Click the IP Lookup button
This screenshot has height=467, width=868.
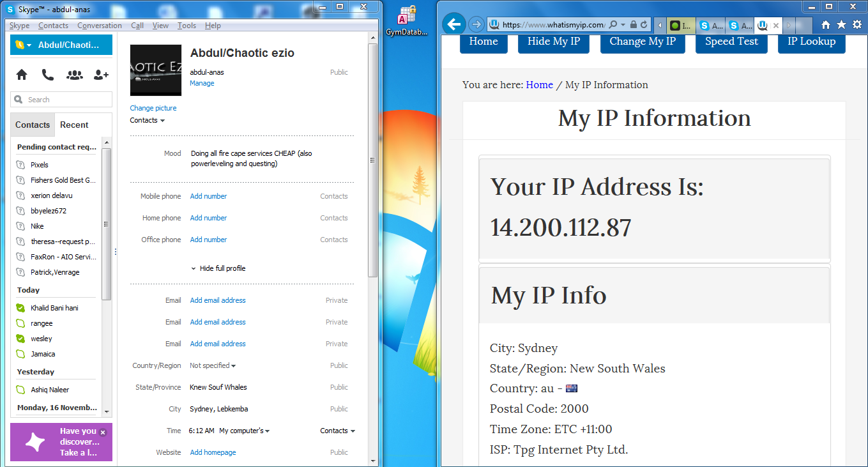click(812, 42)
